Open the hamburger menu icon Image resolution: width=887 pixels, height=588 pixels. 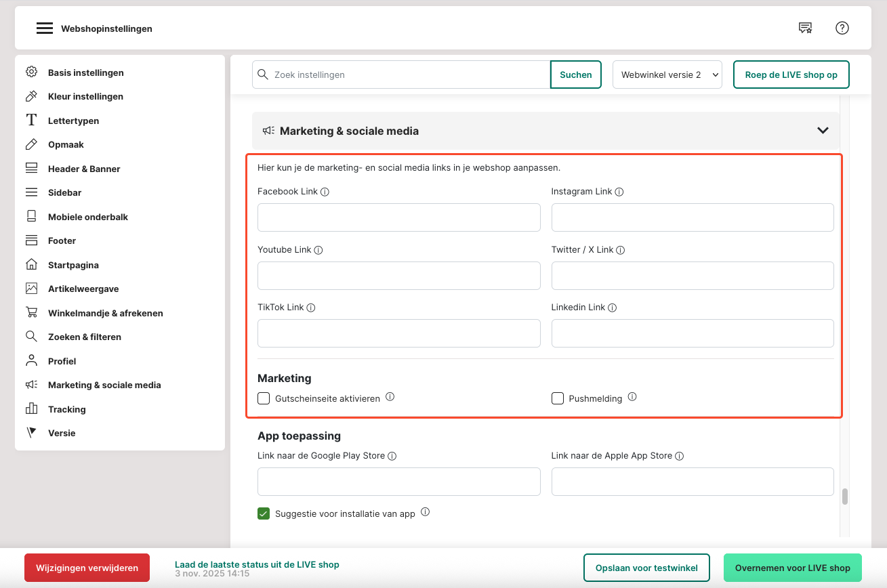[45, 28]
